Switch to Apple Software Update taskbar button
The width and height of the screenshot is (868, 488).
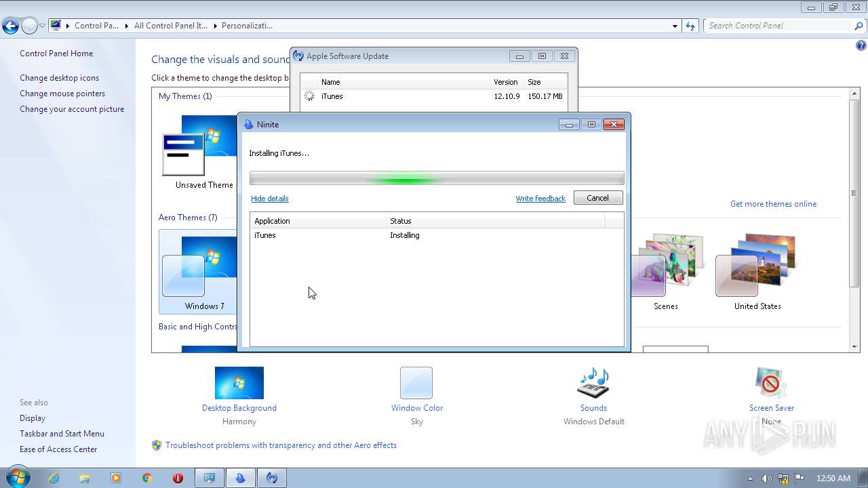(272, 478)
